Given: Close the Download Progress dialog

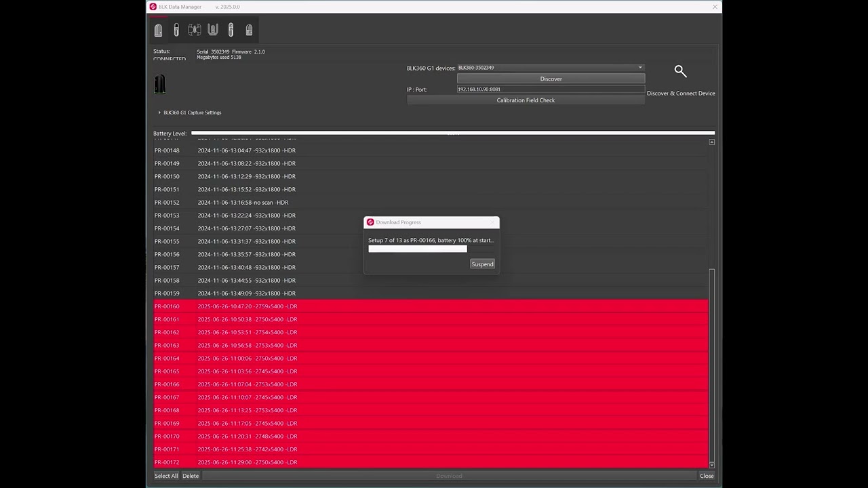Looking at the screenshot, I should 492,222.
